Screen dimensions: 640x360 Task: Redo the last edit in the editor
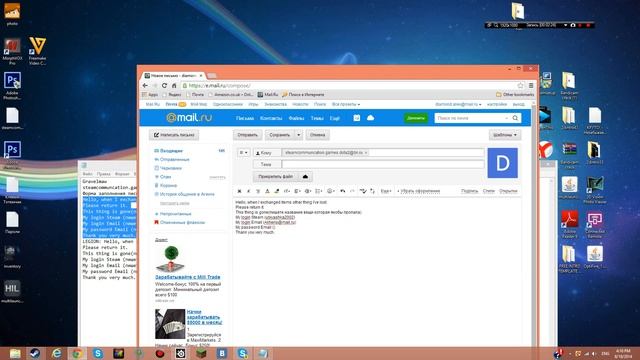pyautogui.click(x=352, y=191)
